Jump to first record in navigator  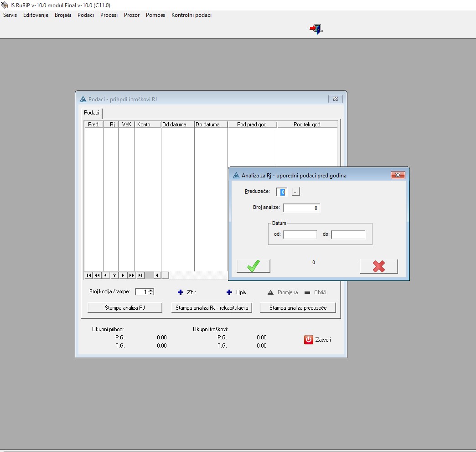tap(88, 275)
